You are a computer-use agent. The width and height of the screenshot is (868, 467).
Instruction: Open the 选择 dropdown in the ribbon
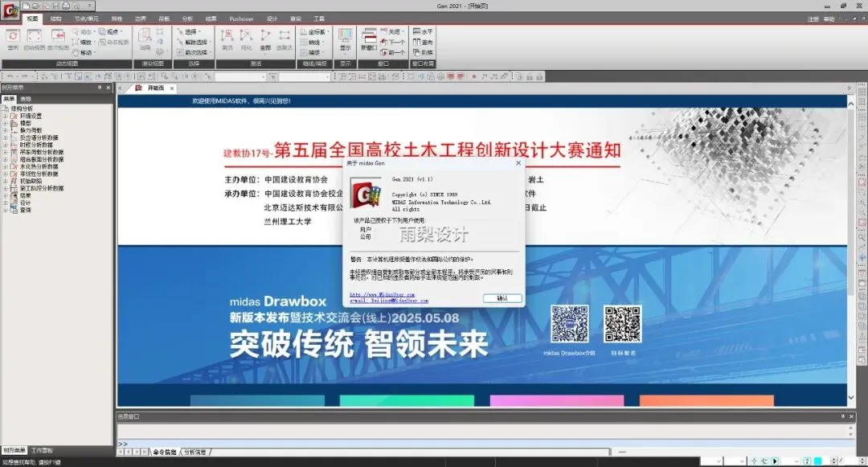pyautogui.click(x=190, y=31)
